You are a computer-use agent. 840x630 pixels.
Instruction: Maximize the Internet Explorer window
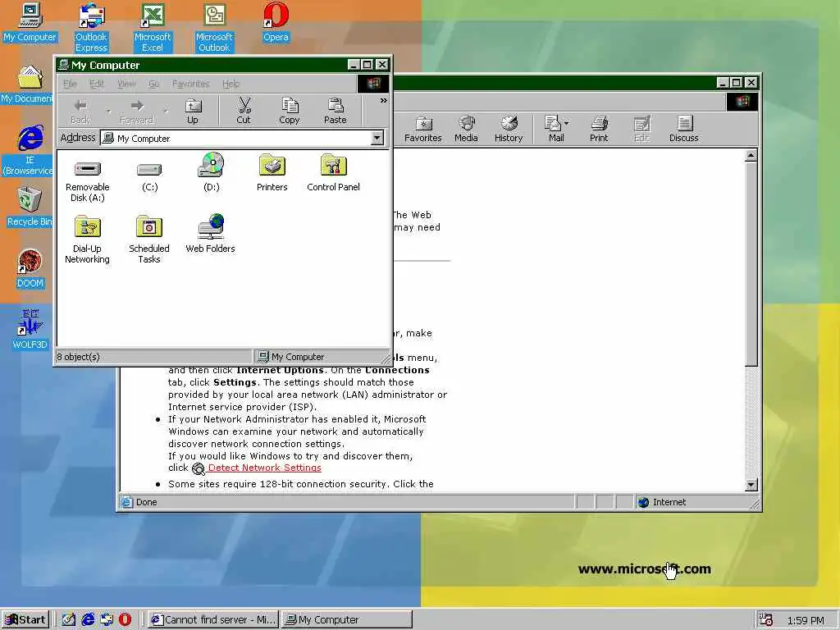(737, 83)
